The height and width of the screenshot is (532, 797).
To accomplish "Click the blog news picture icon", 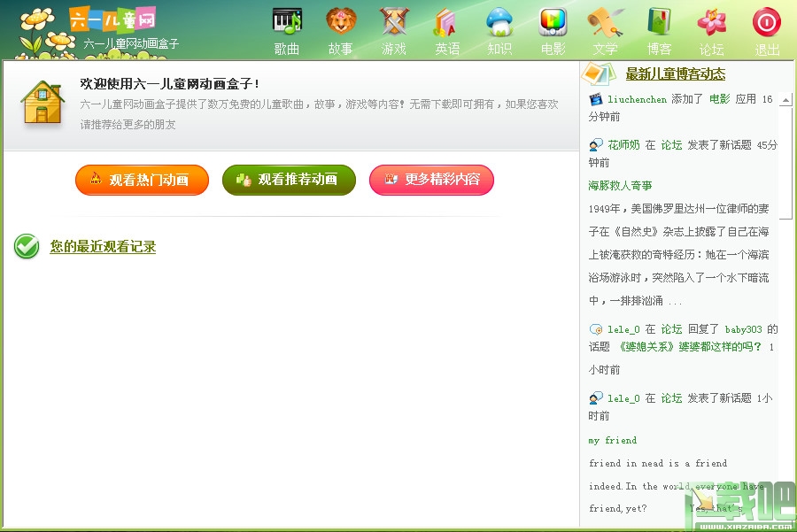I will tap(599, 73).
